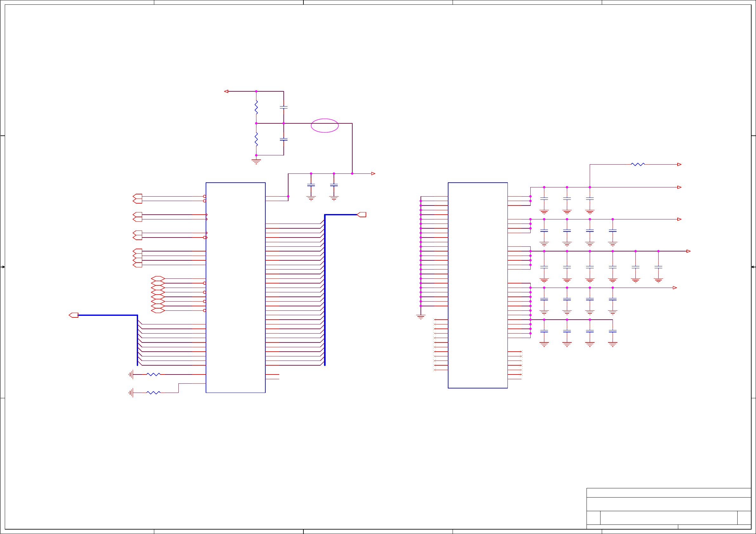756x534 pixels.
Task: Select the thick vertical bus at lower left
Action: pos(137,340)
